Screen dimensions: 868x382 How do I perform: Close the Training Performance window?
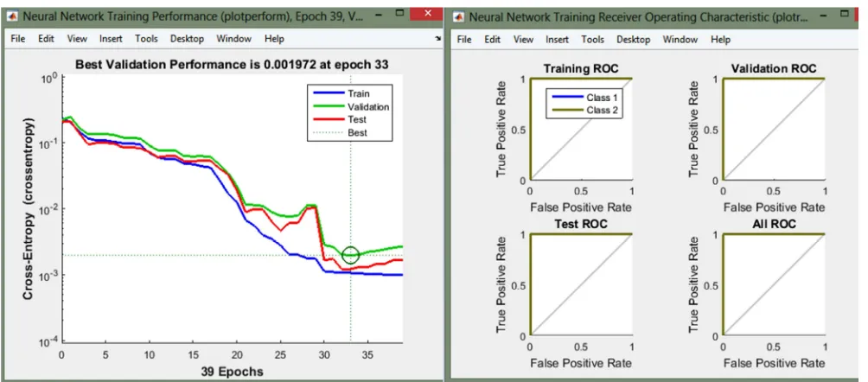(426, 15)
